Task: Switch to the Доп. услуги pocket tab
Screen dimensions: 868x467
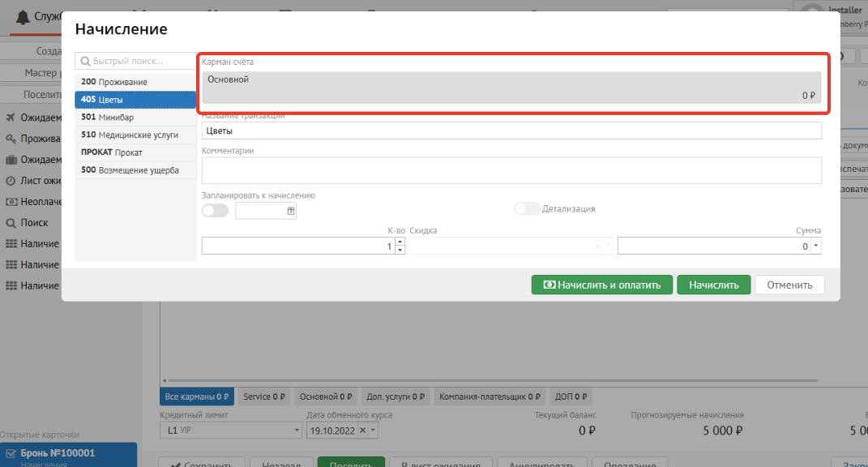Action: (x=396, y=396)
